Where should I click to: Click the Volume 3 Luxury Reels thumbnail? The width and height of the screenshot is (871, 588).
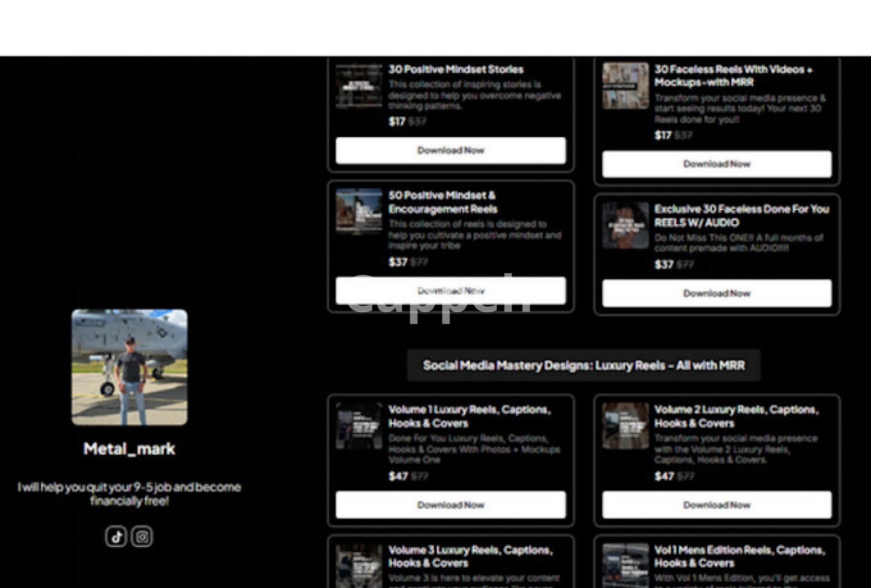click(x=359, y=565)
